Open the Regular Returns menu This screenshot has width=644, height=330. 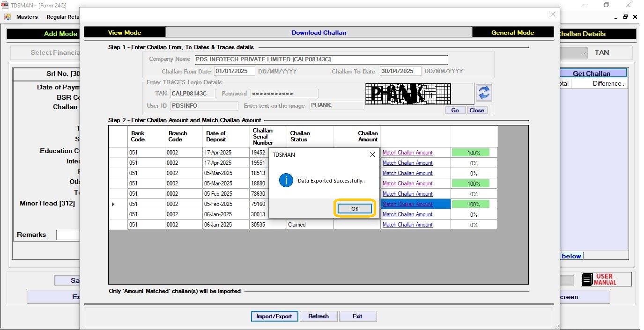point(63,17)
